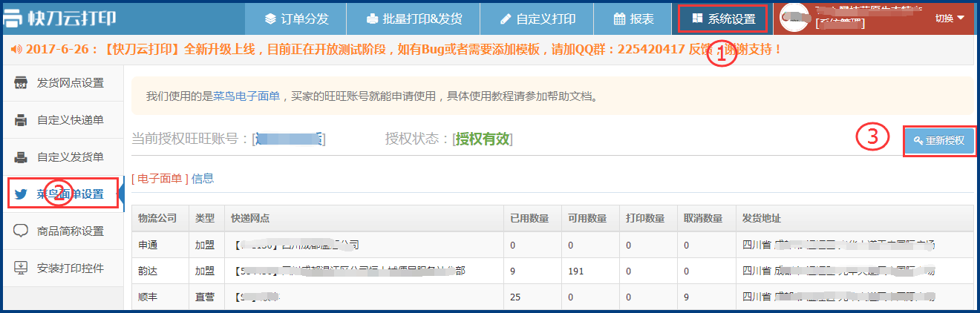Go to 批量打印&发货 page
This screenshot has width=980, height=313.
414,19
